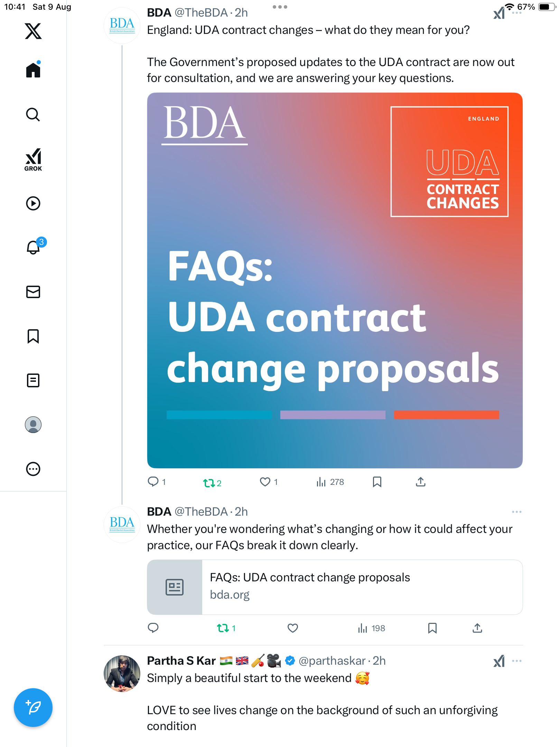Open the Messages envelope icon
Viewport: 560px width, 747px height.
click(33, 292)
